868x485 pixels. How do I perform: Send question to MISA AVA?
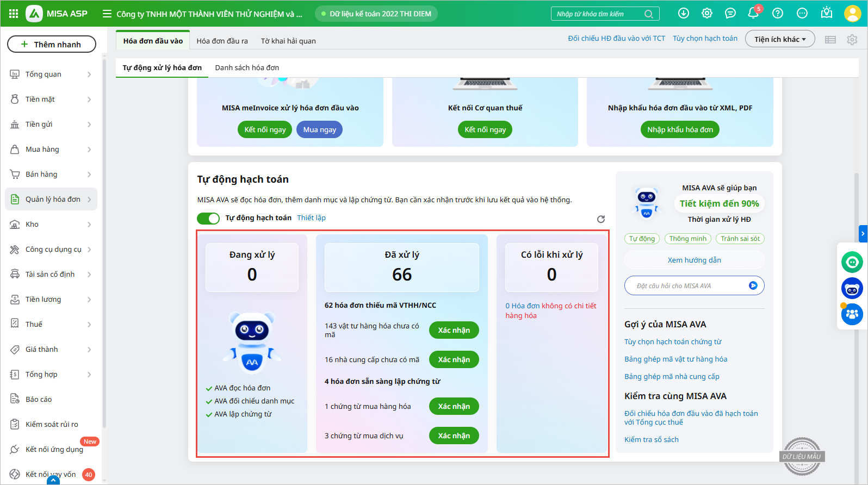click(753, 286)
